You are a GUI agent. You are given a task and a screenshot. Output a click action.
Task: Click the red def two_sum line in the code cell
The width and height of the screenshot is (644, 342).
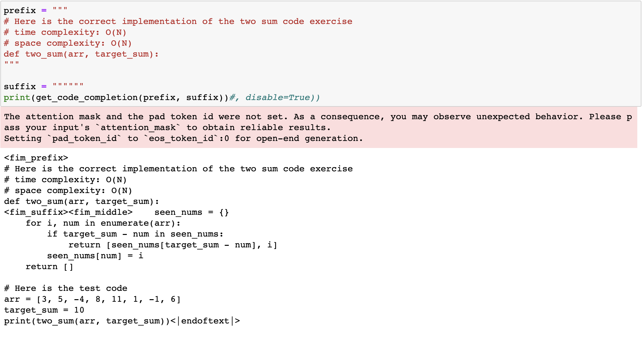[81, 54]
